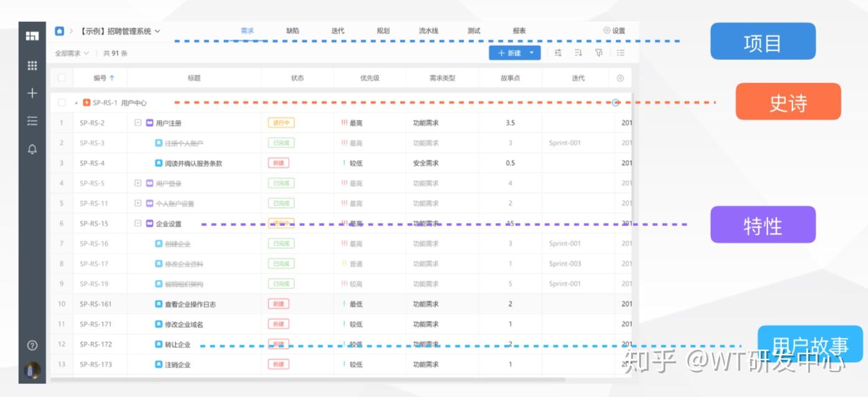Click the story icon beside 编辑组织架构
Image resolution: width=868 pixels, height=397 pixels.
pyautogui.click(x=158, y=283)
